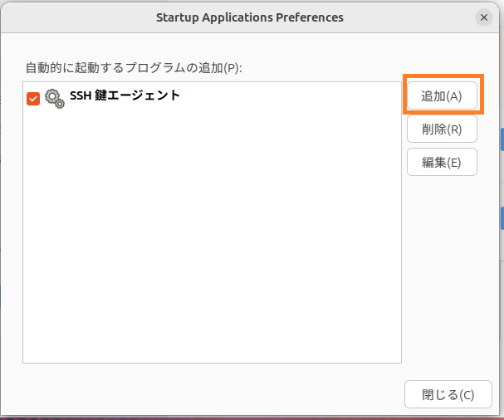
Task: Click the 削除(R) button
Action: [x=442, y=129]
